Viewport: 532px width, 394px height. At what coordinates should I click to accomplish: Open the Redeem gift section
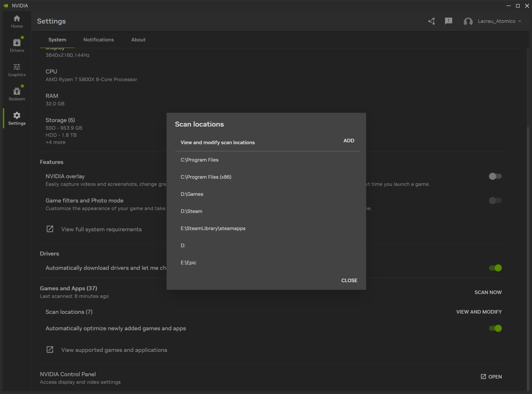(17, 94)
